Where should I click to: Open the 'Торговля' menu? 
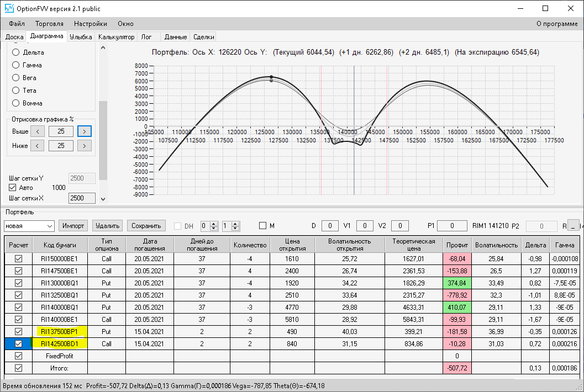point(49,24)
